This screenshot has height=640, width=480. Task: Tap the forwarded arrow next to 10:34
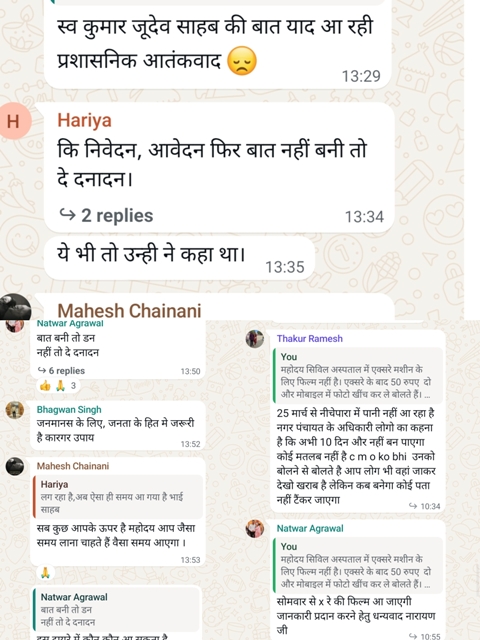coord(413,506)
